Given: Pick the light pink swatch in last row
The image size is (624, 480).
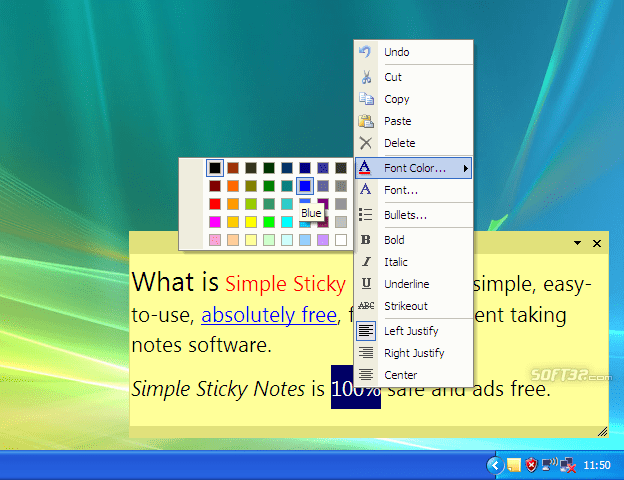Looking at the screenshot, I should tap(215, 240).
